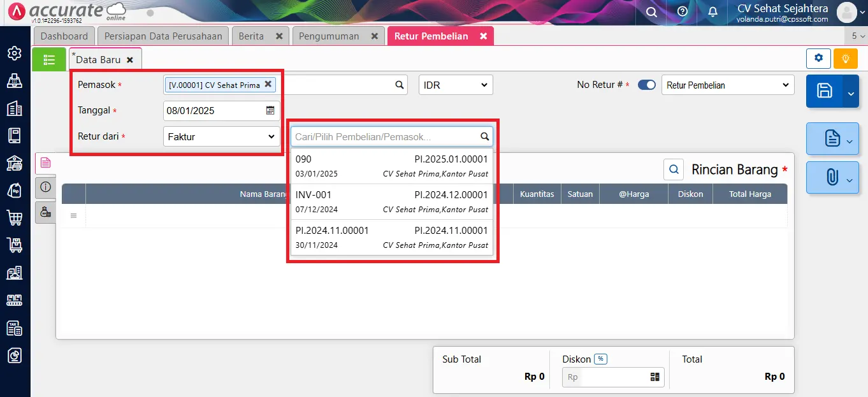Open the money bag cost side tab

pos(45,212)
